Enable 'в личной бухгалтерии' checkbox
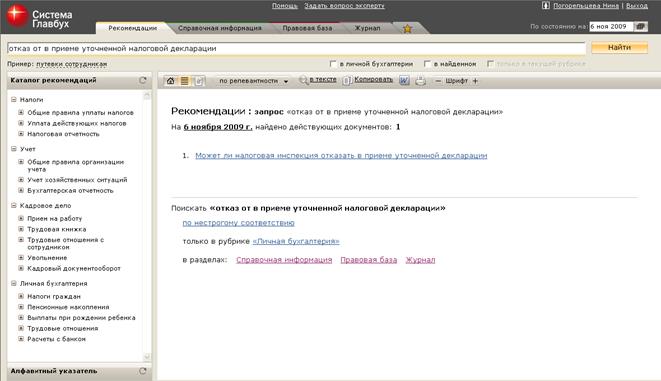Viewport: 661px width, 381px height. [333, 64]
